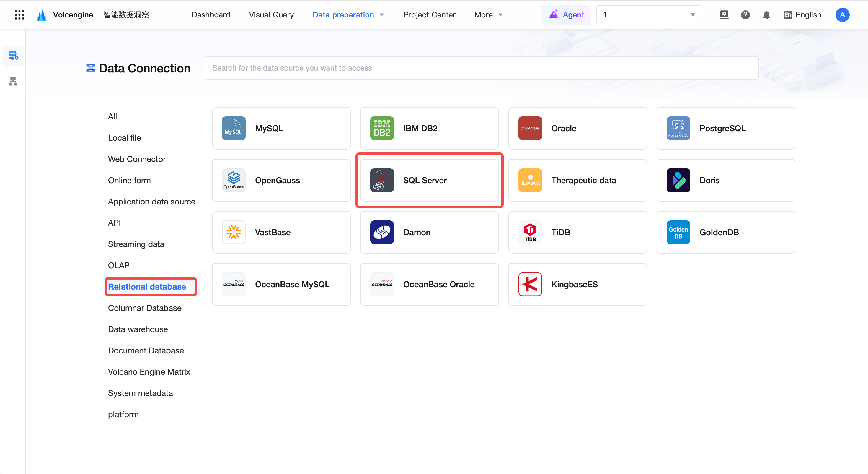Filter by Columnar Database category
Image resolution: width=868 pixels, height=474 pixels.
(x=145, y=308)
